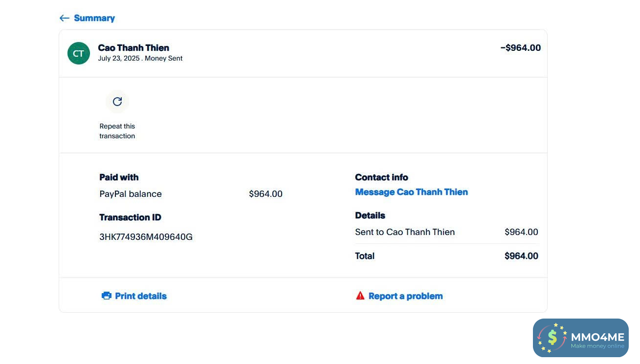Click the red warning triangle icon
Viewport: 640px width, 364px height.
[x=360, y=296]
